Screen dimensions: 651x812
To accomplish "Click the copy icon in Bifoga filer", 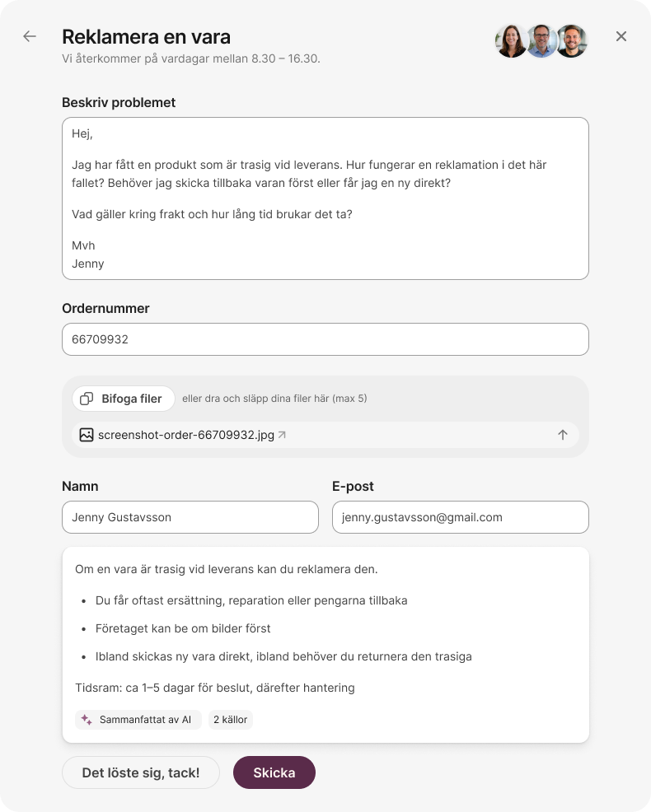I will (87, 399).
